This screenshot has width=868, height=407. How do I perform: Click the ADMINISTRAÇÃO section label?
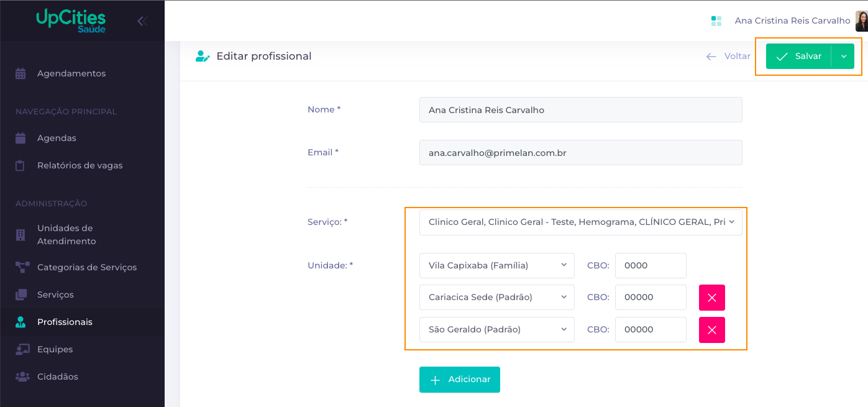pos(51,204)
